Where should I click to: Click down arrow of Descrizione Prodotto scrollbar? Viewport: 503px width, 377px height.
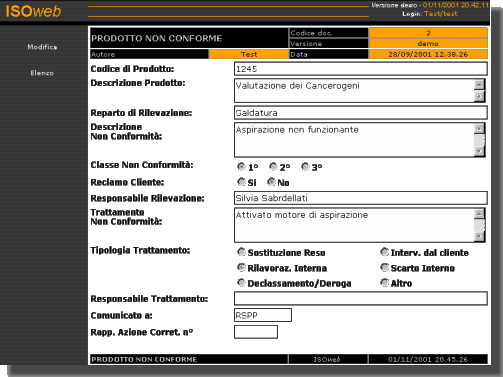[x=479, y=96]
